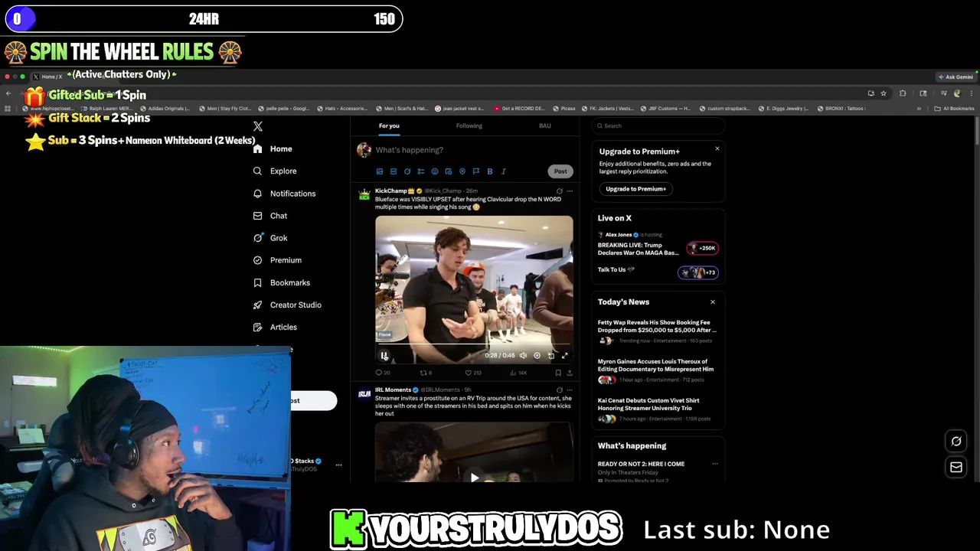
Task: Open account menu dots near DOS Stacks
Action: 338,465
